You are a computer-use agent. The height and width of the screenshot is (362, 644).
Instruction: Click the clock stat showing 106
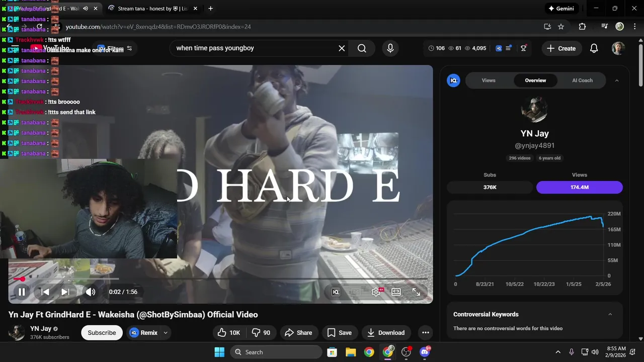pyautogui.click(x=436, y=48)
